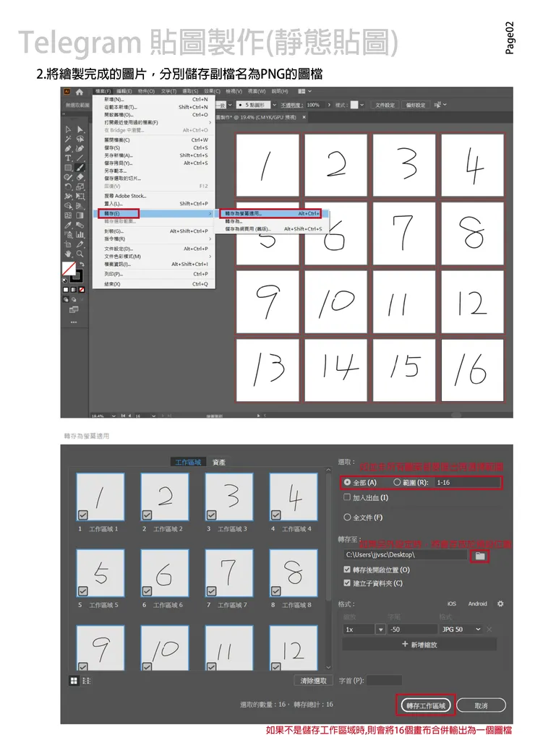Select the Artboard tool
This screenshot has width=535, height=756.
click(68, 244)
